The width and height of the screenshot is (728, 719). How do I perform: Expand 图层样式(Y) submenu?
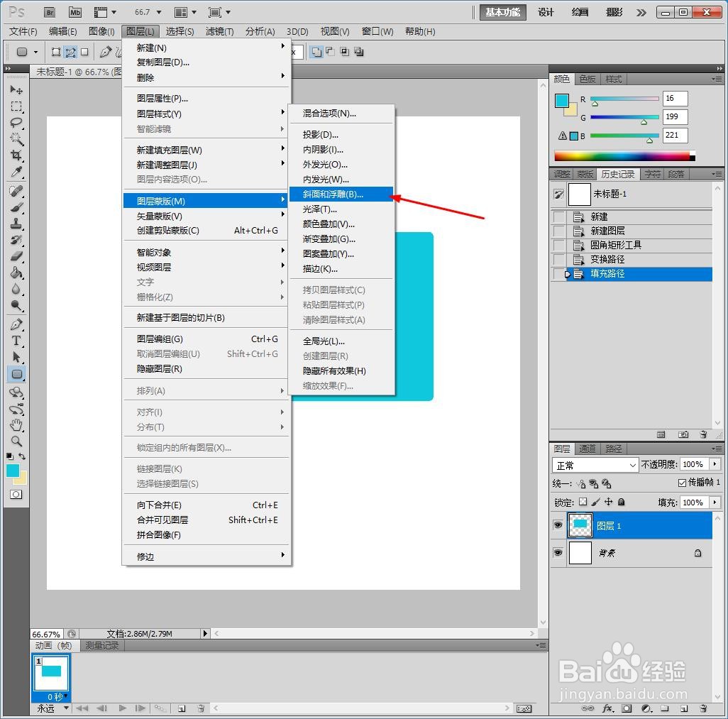click(x=206, y=114)
